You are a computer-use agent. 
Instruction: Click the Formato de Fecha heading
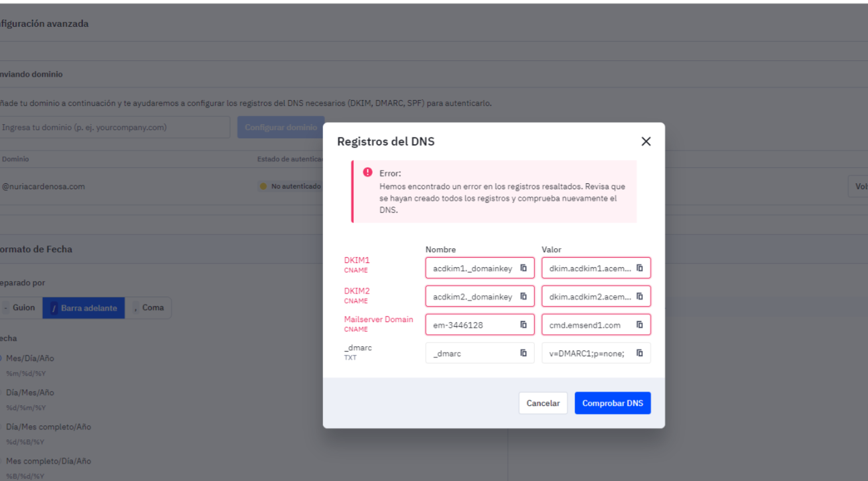coord(36,249)
